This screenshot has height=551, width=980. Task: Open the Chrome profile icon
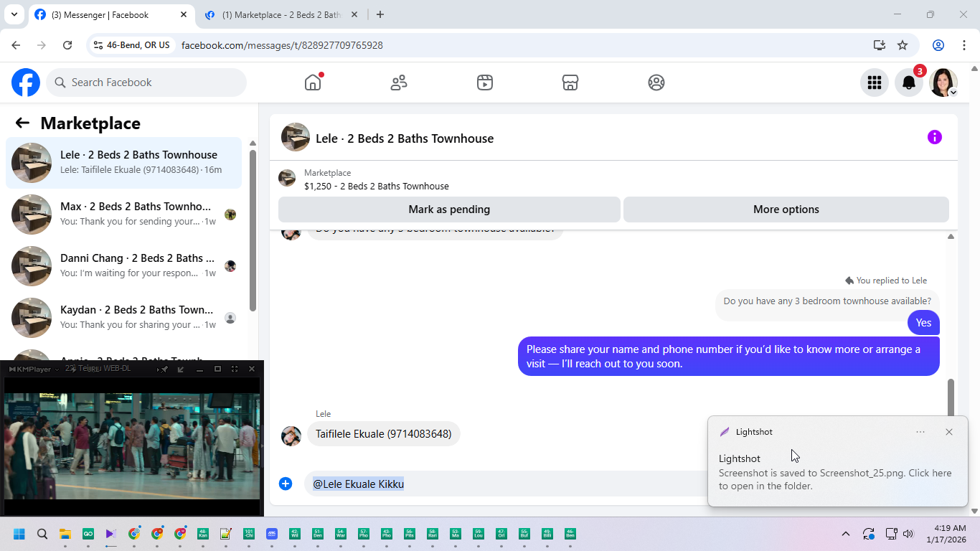click(x=938, y=45)
